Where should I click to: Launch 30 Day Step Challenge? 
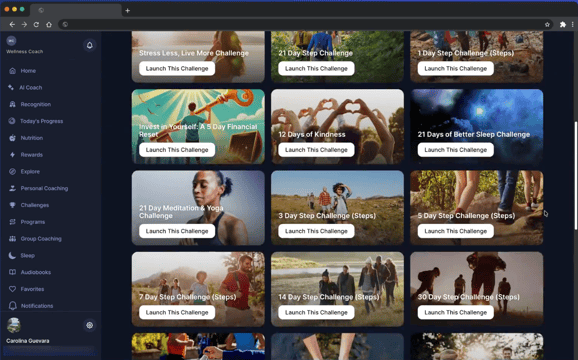click(x=456, y=312)
